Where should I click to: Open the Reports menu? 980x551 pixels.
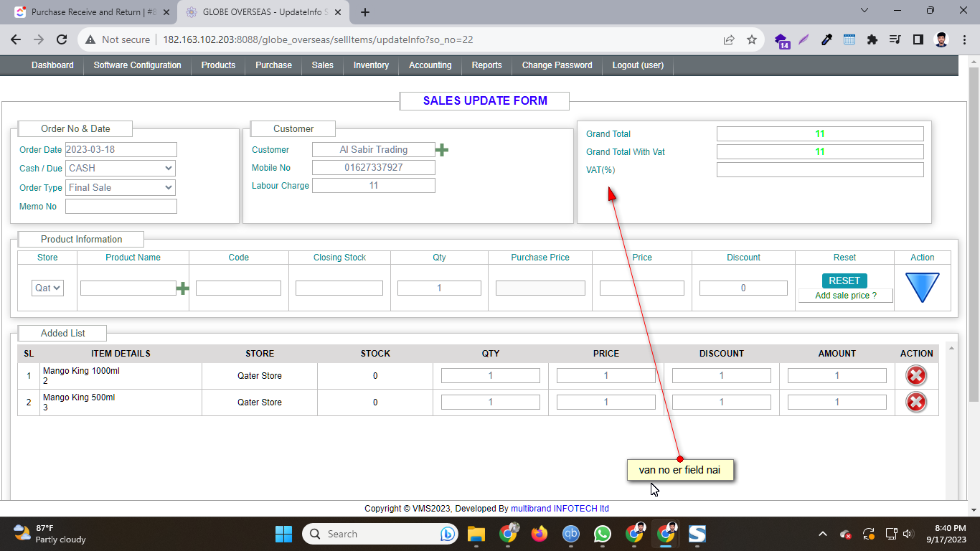coord(486,65)
